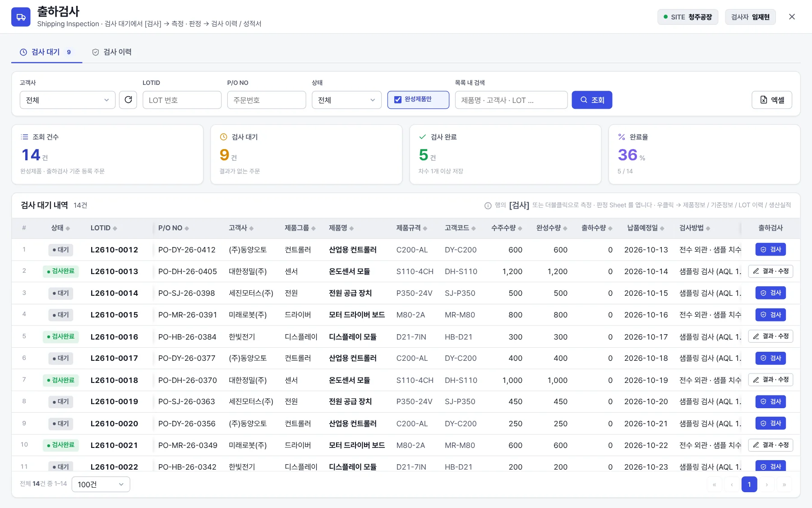Focus the LOT 번호 input field
Viewport: 812px width, 508px height.
[x=182, y=100]
